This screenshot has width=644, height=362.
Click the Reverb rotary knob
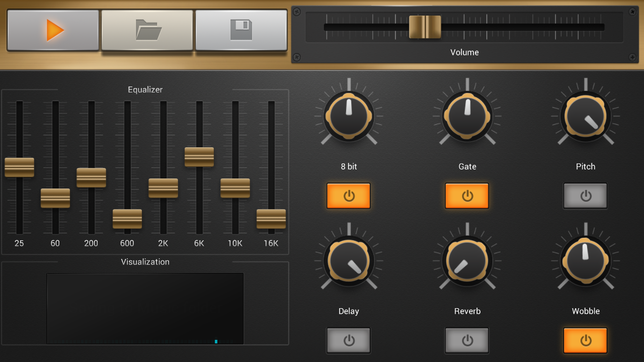(x=467, y=261)
